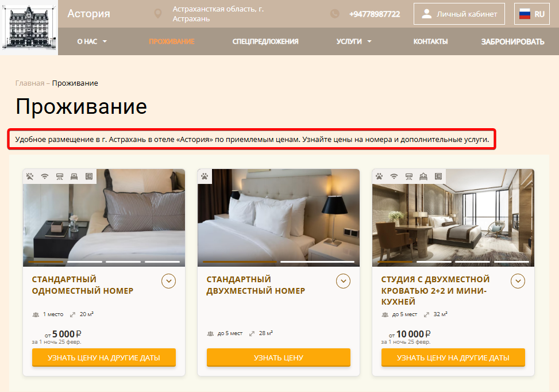
Task: Click the safe icon on studio card
Action: coord(438,176)
